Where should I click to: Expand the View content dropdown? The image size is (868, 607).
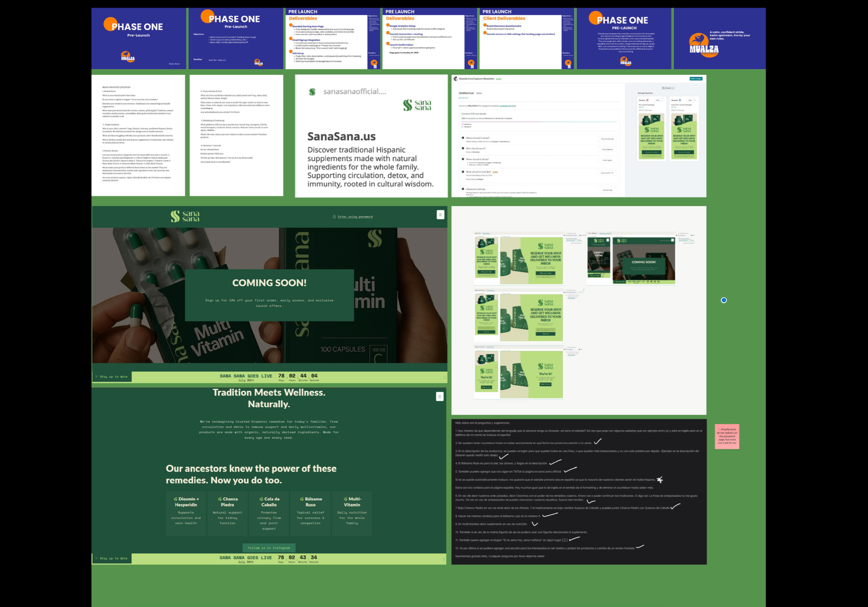[607, 172]
